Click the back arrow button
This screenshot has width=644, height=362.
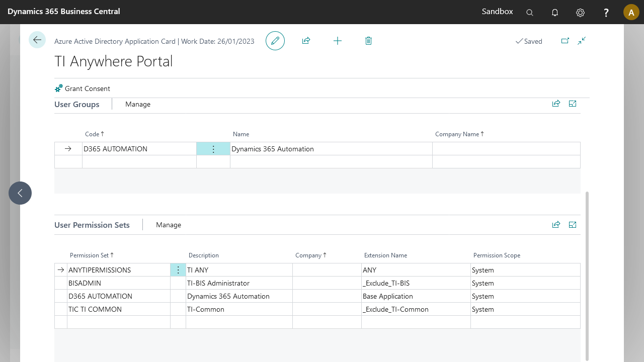click(x=37, y=40)
